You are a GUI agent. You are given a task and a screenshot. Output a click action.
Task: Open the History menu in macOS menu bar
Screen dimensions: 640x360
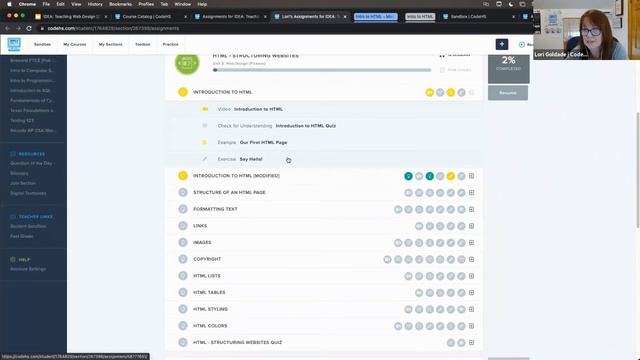(x=95, y=4)
